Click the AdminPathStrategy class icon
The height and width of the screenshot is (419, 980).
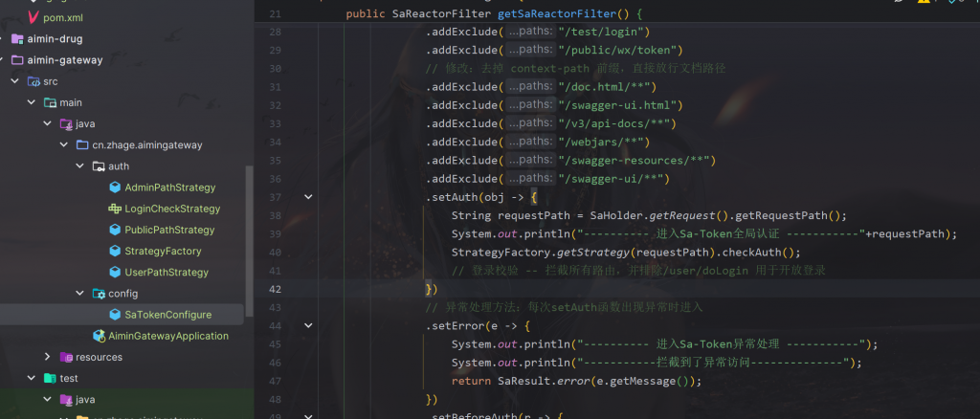pos(115,187)
